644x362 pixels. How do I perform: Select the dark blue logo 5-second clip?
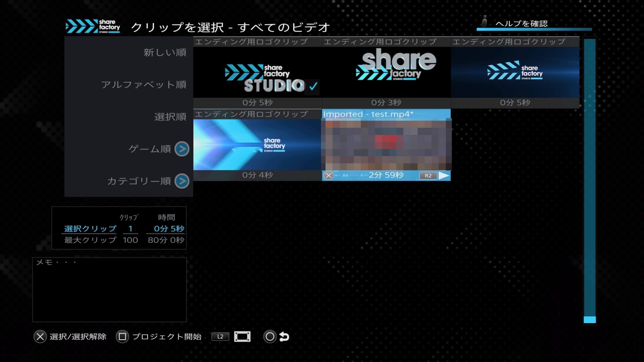pyautogui.click(x=515, y=72)
